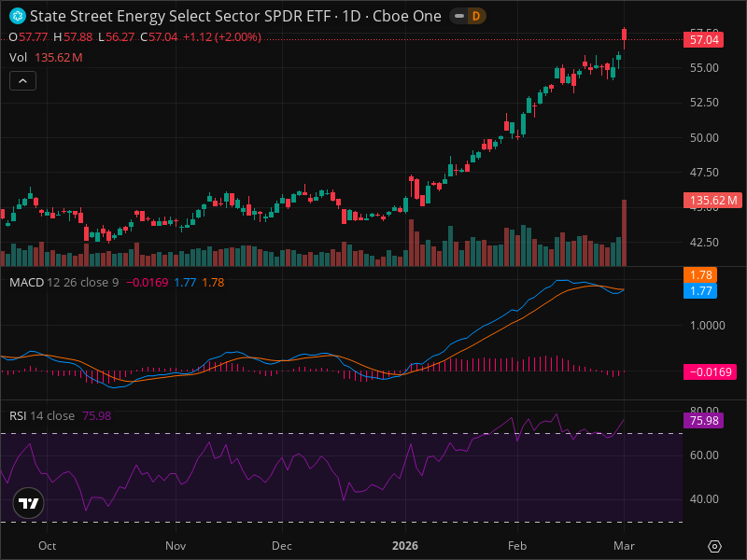This screenshot has width=747, height=560.
Task: Click the pink -0.0169 histogram value label
Action: click(x=710, y=371)
